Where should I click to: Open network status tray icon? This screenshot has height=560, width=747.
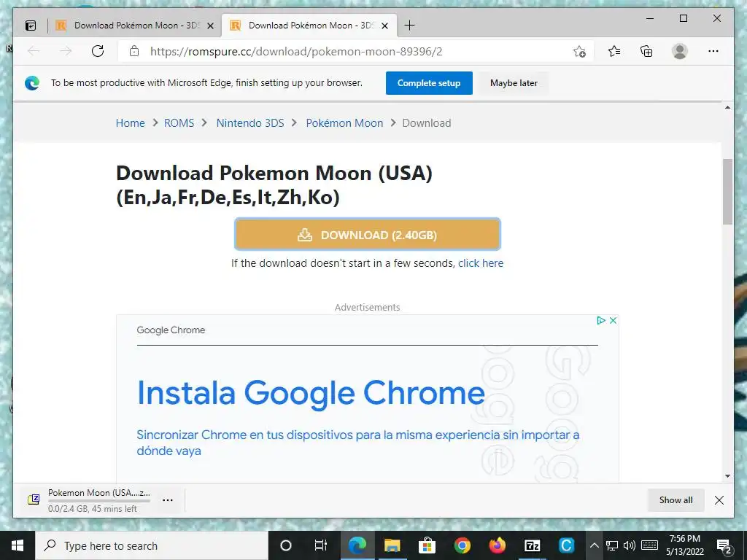pyautogui.click(x=612, y=545)
